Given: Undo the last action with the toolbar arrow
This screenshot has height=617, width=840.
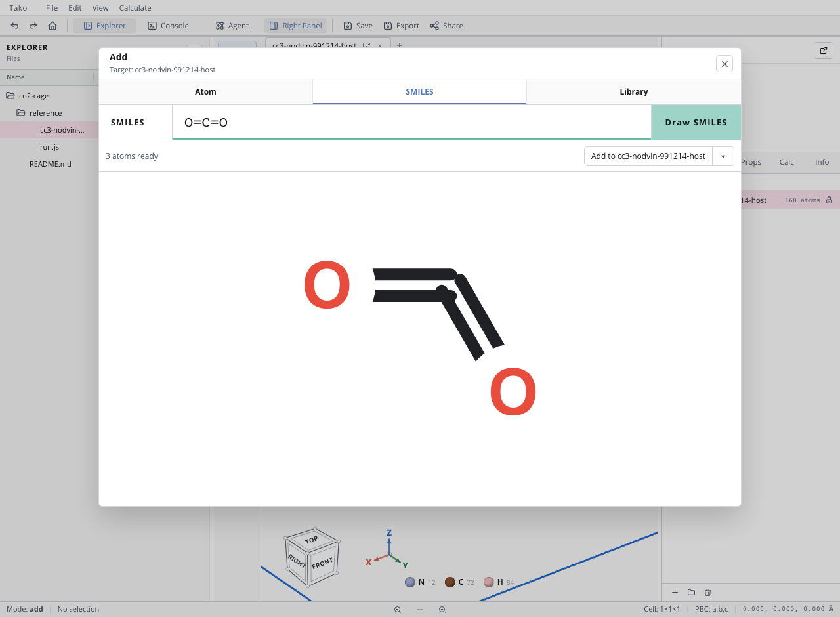Looking at the screenshot, I should click(14, 26).
